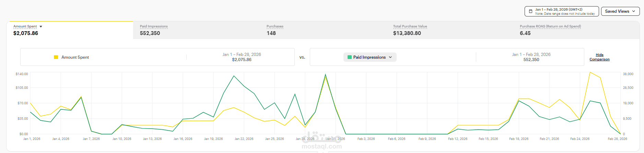Click the Feb 18, 2026 axis date label

519,139
